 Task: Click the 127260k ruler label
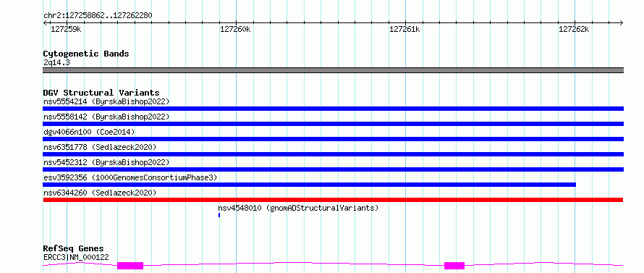(235, 29)
